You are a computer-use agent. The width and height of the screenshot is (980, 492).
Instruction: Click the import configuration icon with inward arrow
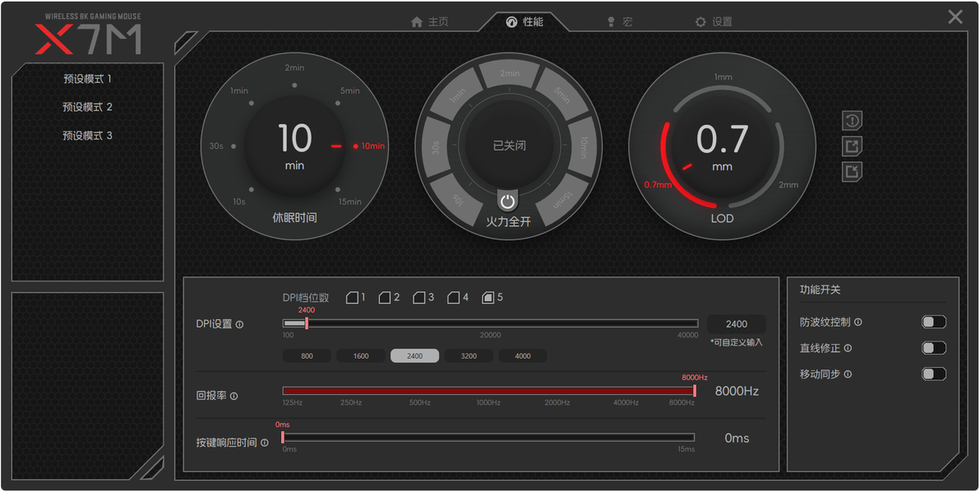(852, 170)
